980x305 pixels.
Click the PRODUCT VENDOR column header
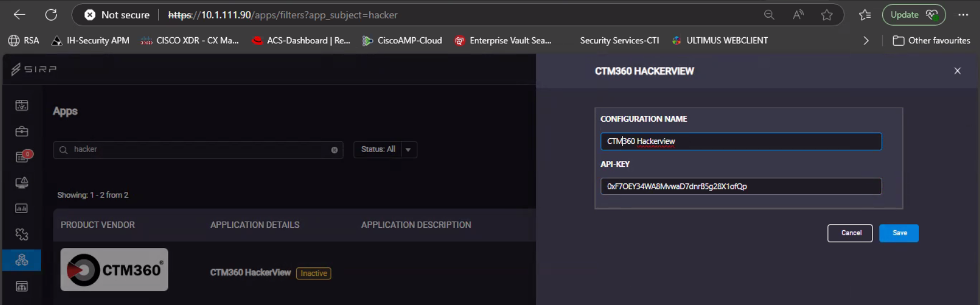(x=98, y=225)
